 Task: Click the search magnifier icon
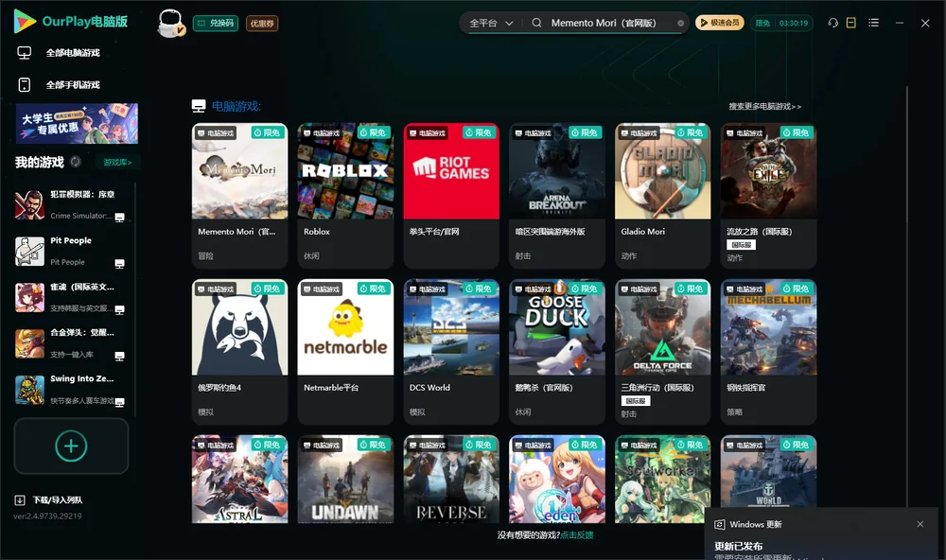[x=536, y=23]
